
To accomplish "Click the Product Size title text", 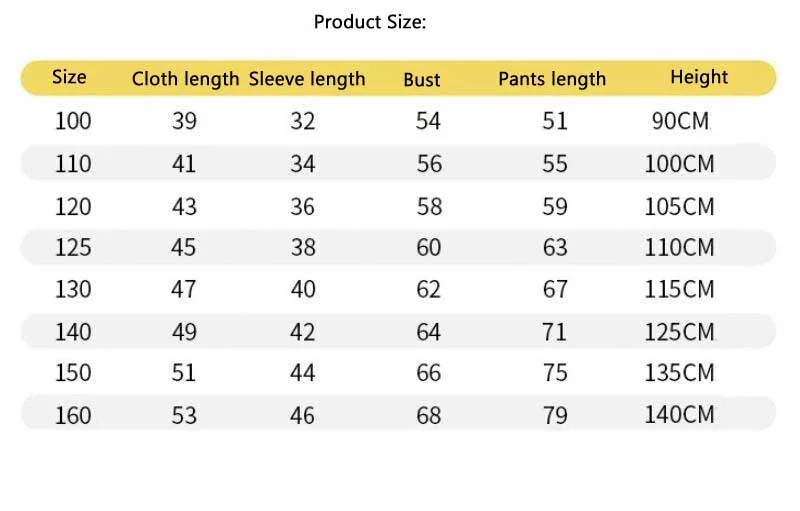I will point(370,22).
